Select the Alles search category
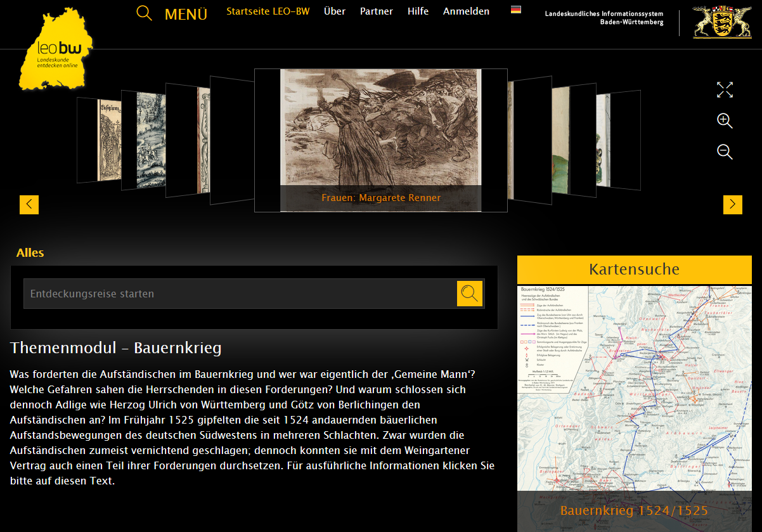Screen dimensions: 762x532 click(30, 252)
